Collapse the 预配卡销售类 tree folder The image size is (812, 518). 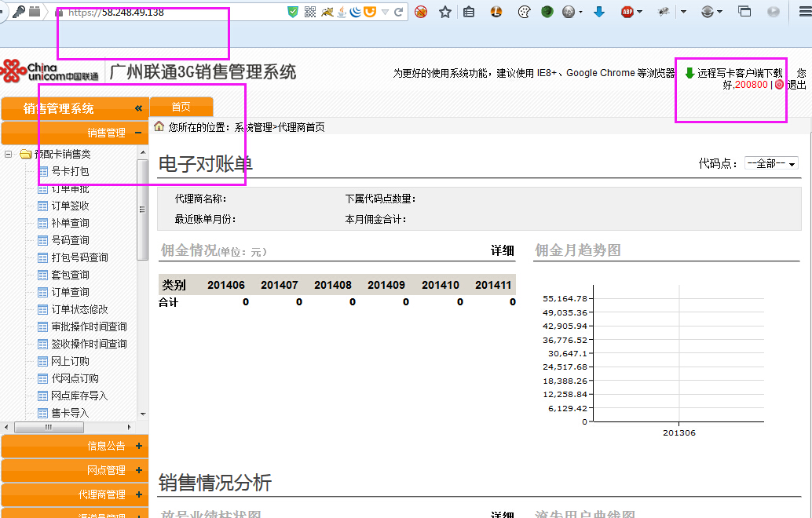(x=9, y=154)
